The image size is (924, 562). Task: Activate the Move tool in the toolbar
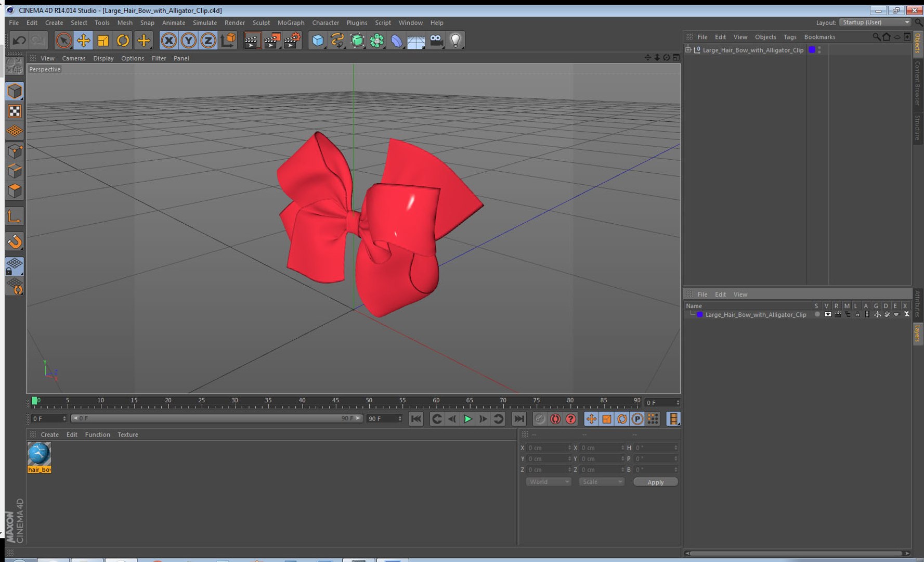(x=83, y=40)
